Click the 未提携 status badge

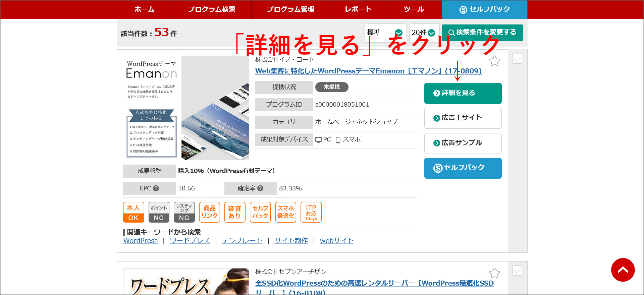(332, 87)
